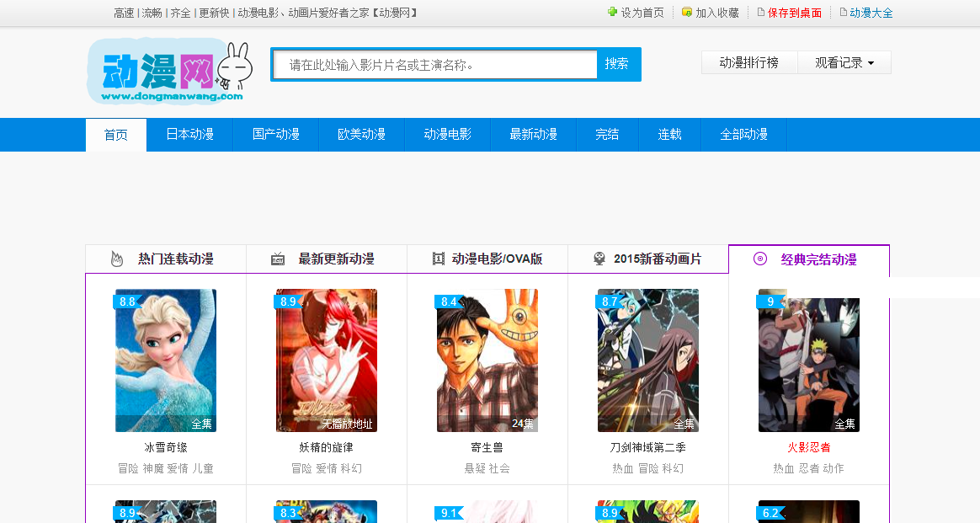This screenshot has height=523, width=980.
Task: Click the 搜索 search button
Action: 617,64
